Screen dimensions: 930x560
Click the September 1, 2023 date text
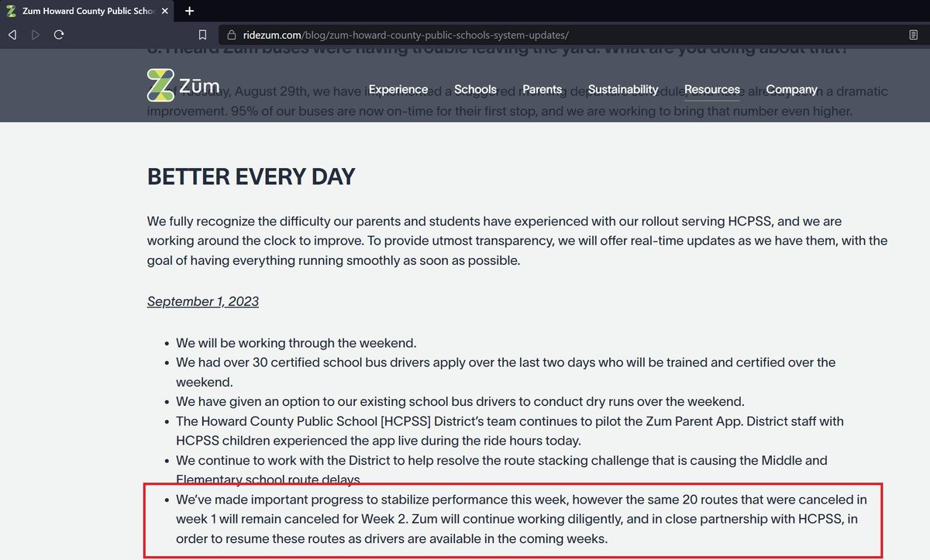click(x=203, y=301)
